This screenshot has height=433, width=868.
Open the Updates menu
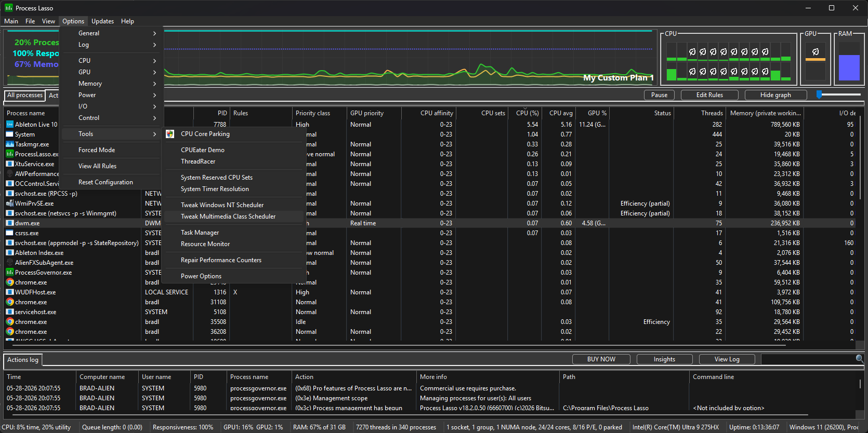click(102, 21)
